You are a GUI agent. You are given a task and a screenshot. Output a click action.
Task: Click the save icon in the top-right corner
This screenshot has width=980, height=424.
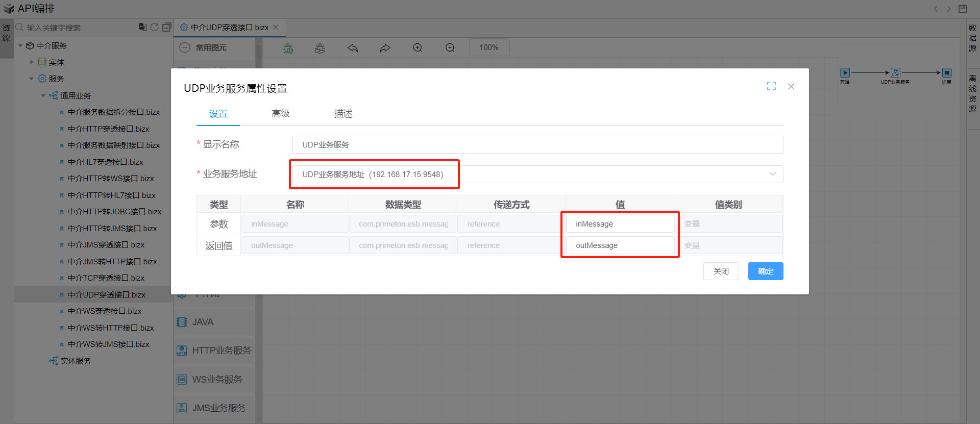963,9
